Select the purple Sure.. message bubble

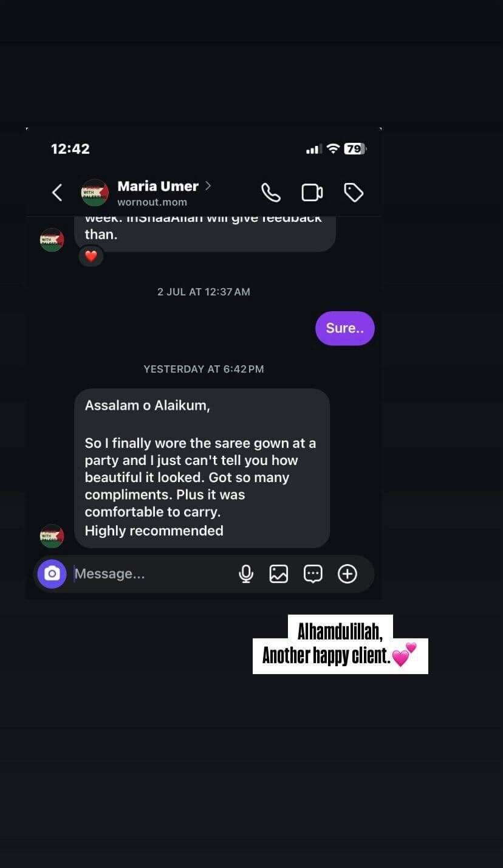click(x=345, y=328)
